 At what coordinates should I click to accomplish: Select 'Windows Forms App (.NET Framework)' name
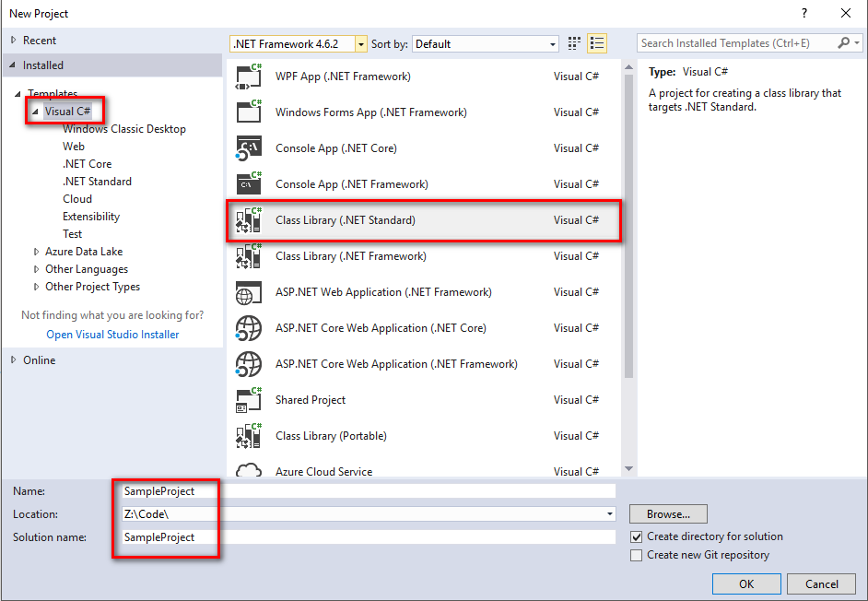click(x=371, y=112)
